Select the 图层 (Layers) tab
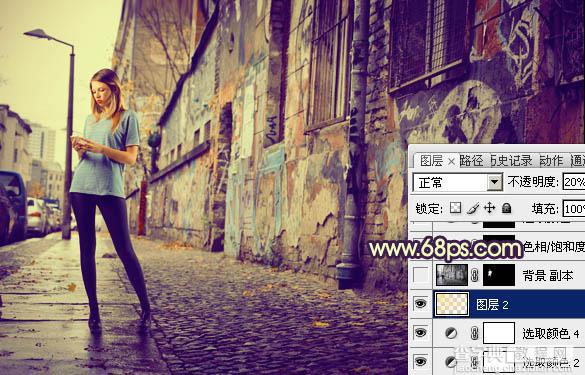Viewport: 585px width, 375px height. click(431, 161)
